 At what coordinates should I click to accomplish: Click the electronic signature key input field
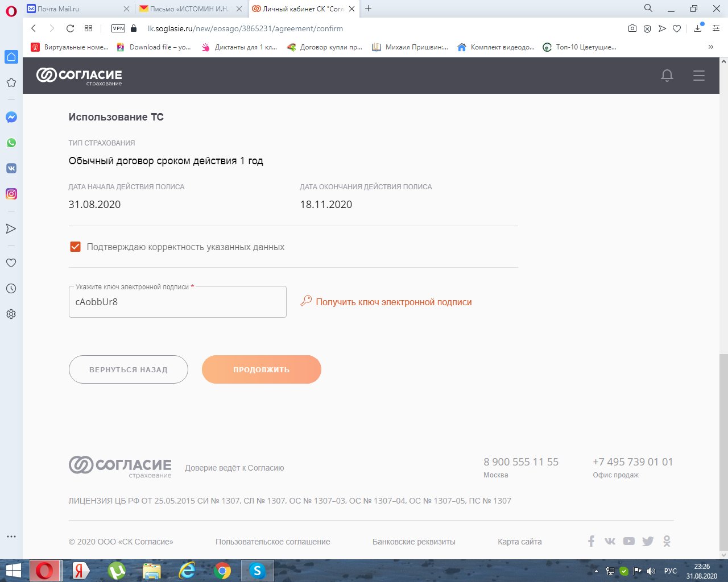coord(177,302)
